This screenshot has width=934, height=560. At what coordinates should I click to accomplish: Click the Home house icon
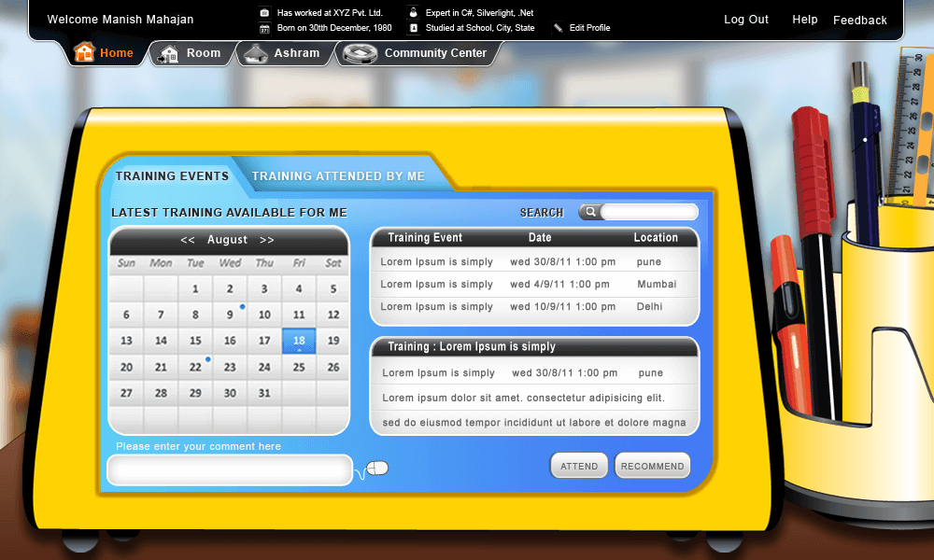pos(85,53)
